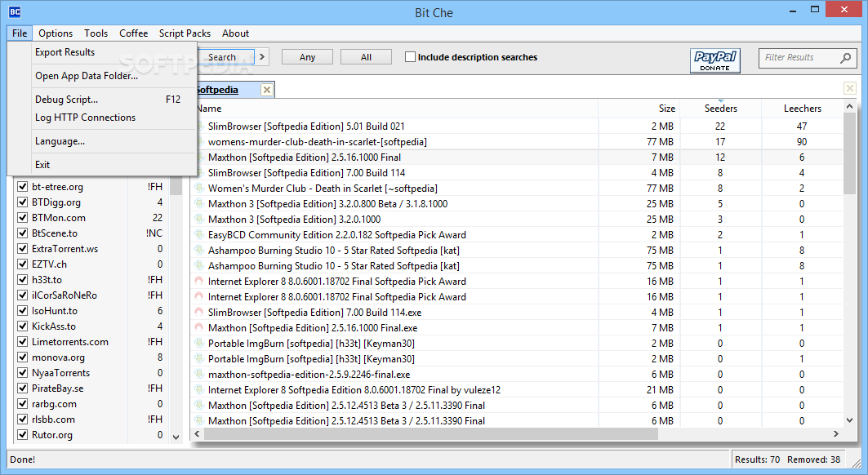
Task: Toggle the PirateBay.se checkbox
Action: [x=22, y=388]
